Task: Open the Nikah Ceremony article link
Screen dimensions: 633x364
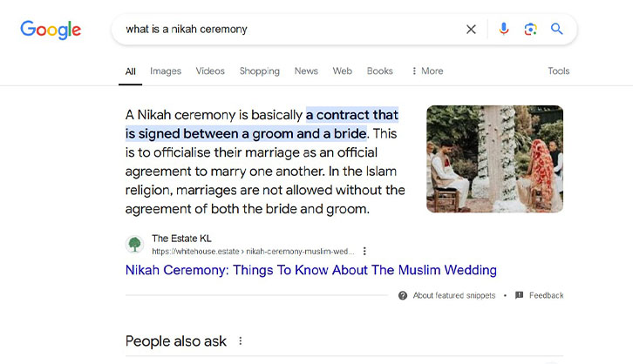Action: [x=310, y=270]
